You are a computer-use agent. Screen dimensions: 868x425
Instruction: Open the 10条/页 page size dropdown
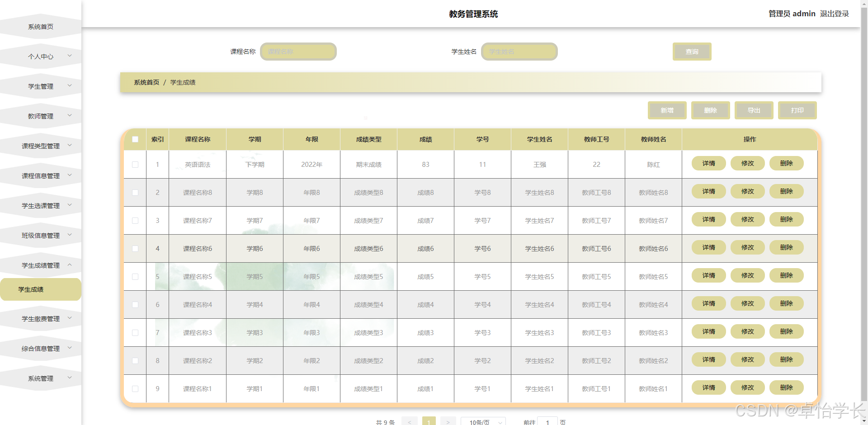point(483,422)
